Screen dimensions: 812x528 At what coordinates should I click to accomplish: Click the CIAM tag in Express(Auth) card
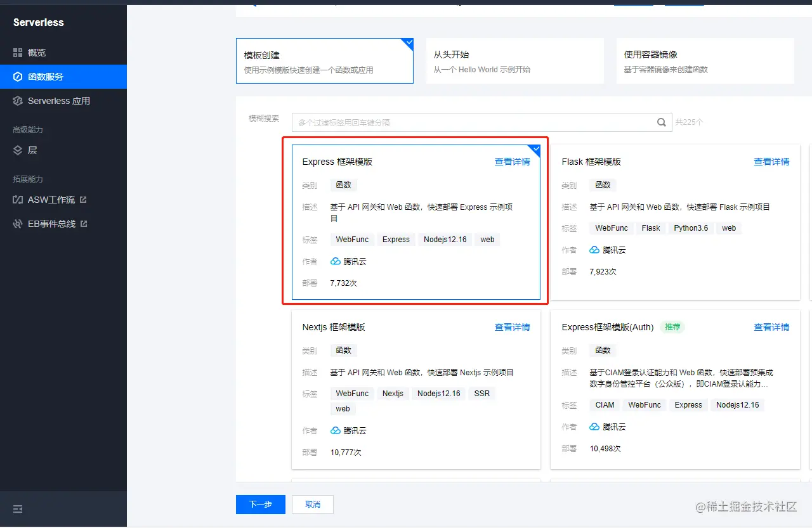tap(605, 405)
